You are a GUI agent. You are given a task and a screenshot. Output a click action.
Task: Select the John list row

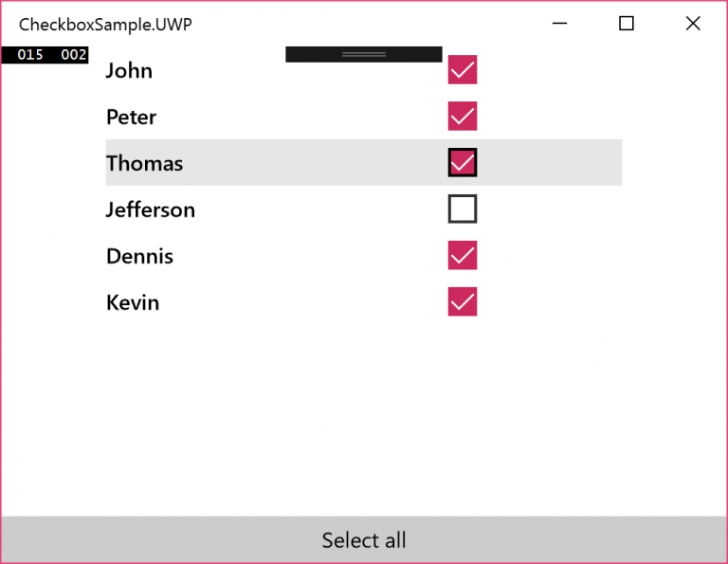pos(364,69)
